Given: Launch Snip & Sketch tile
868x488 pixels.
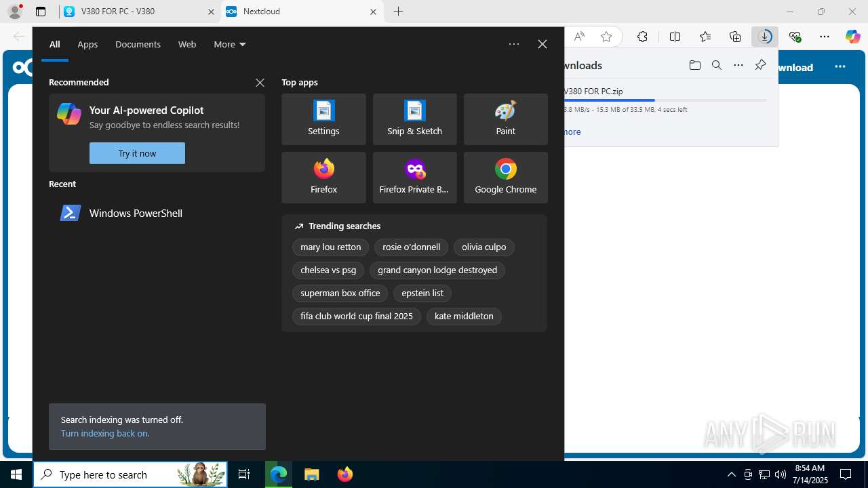Looking at the screenshot, I should coord(414,119).
